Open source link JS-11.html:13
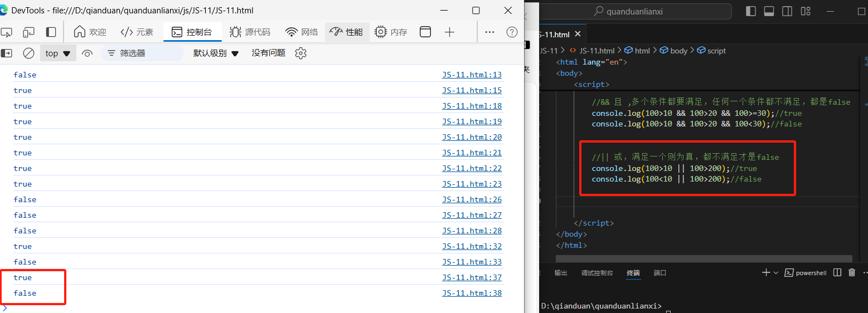The height and width of the screenshot is (313, 868). (472, 75)
